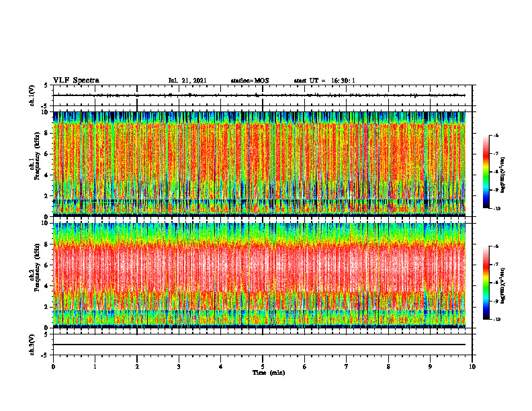Click the ch.1 voltage waveform trace
This screenshot has width=532, height=411.
click(259, 95)
